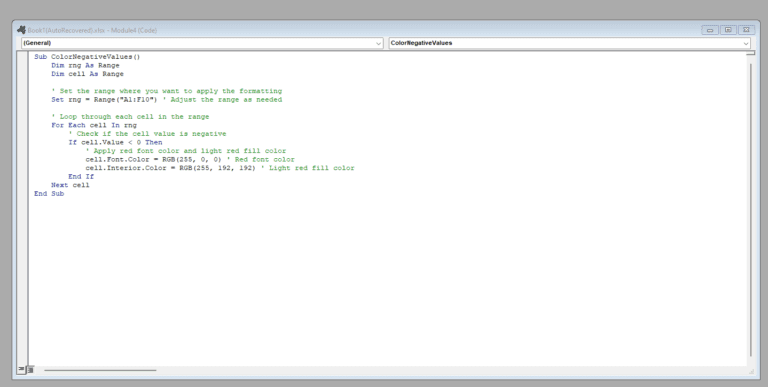Screen dimensions: 768x387
Task: Click the Module4 code window icon
Action: point(22,30)
